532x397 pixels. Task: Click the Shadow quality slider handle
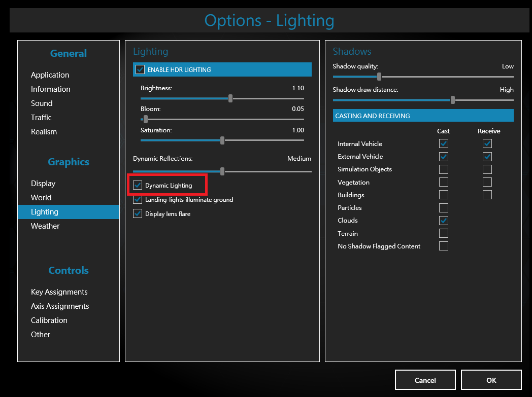point(379,77)
